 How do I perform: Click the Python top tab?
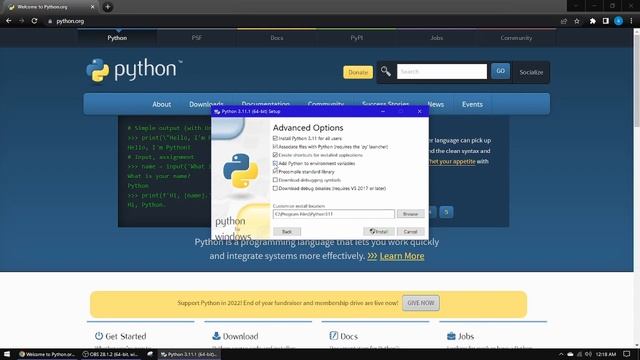(117, 38)
